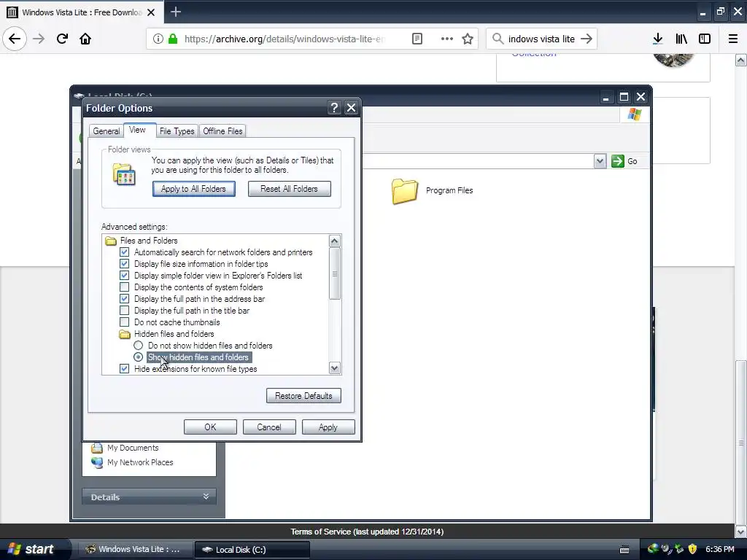Click the security shield tray icon
747x560 pixels.
coord(692,549)
